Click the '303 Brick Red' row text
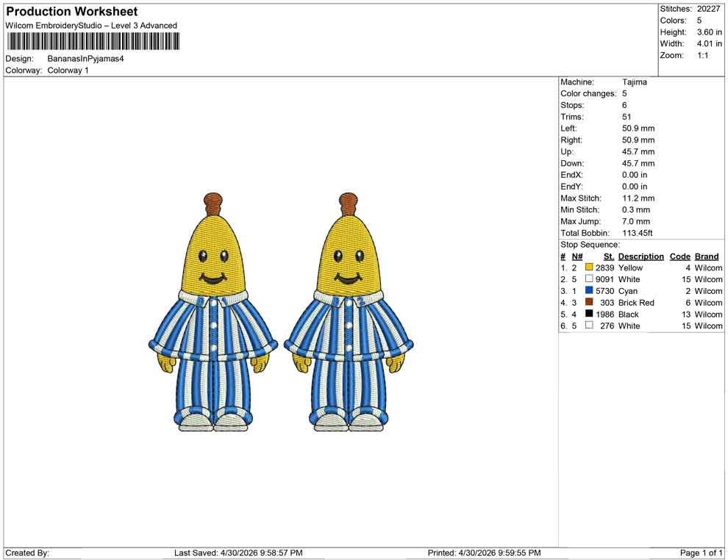Viewport: 728px width, 560px height. click(x=627, y=303)
